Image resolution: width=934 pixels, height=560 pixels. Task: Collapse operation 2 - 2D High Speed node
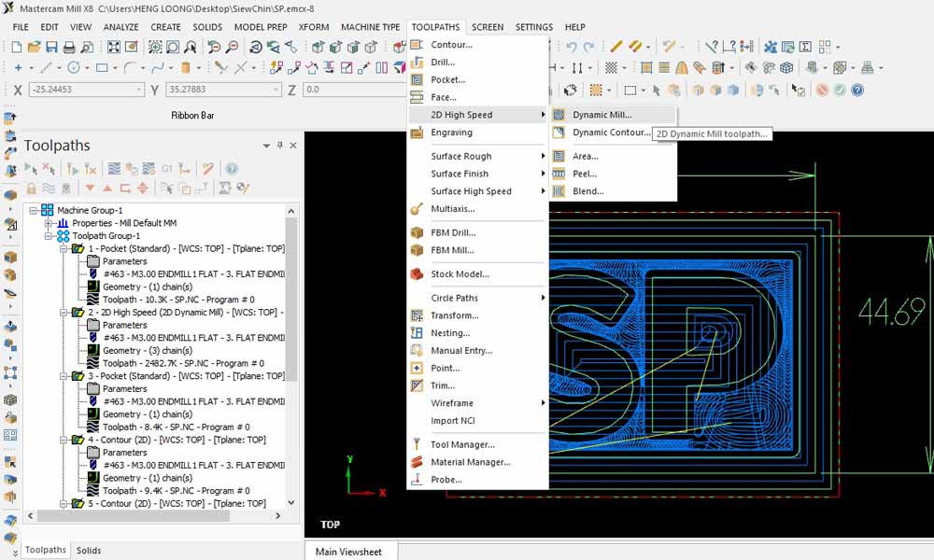(x=64, y=313)
